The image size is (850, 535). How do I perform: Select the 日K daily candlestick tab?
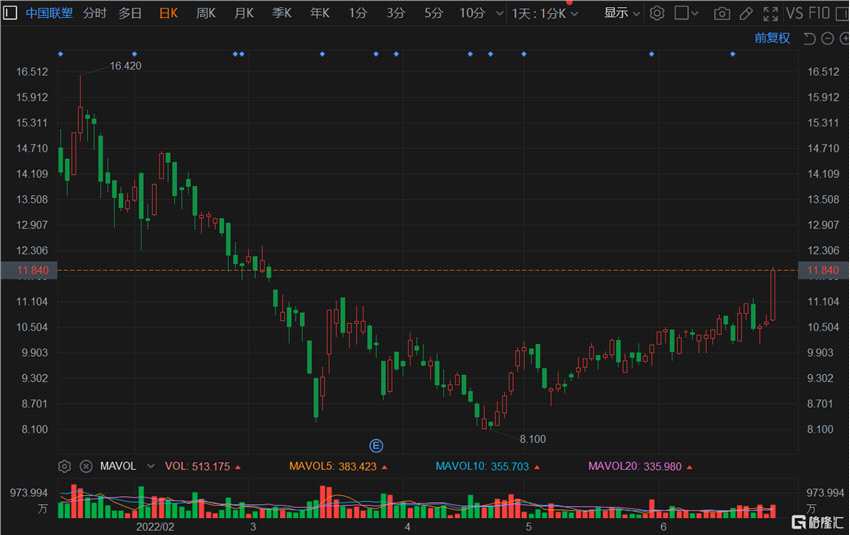[168, 13]
